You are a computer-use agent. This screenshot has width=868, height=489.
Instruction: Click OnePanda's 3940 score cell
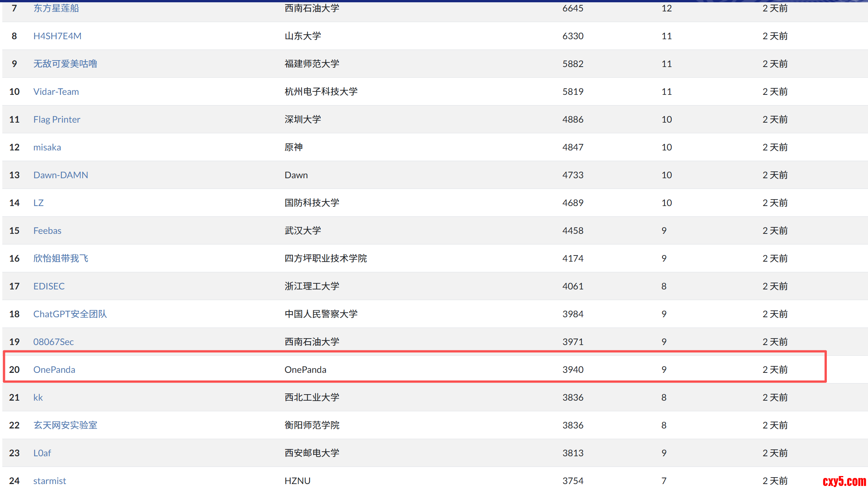coord(573,370)
